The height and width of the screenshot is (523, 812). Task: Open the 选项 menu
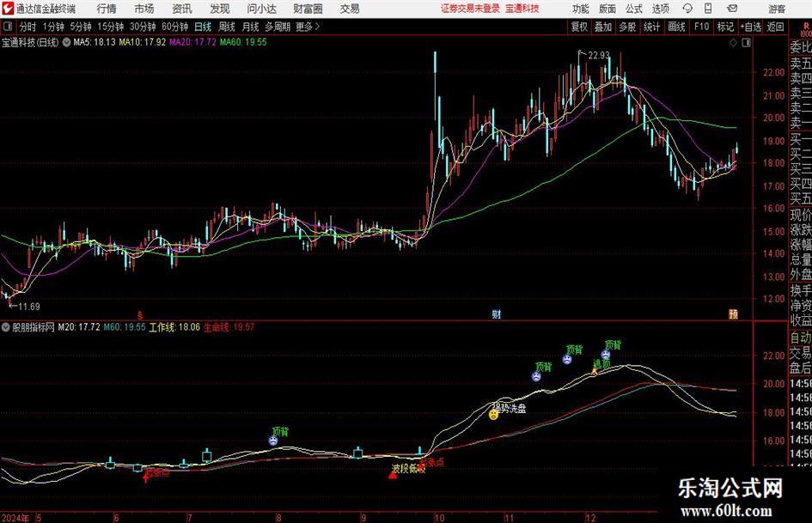coord(660,9)
